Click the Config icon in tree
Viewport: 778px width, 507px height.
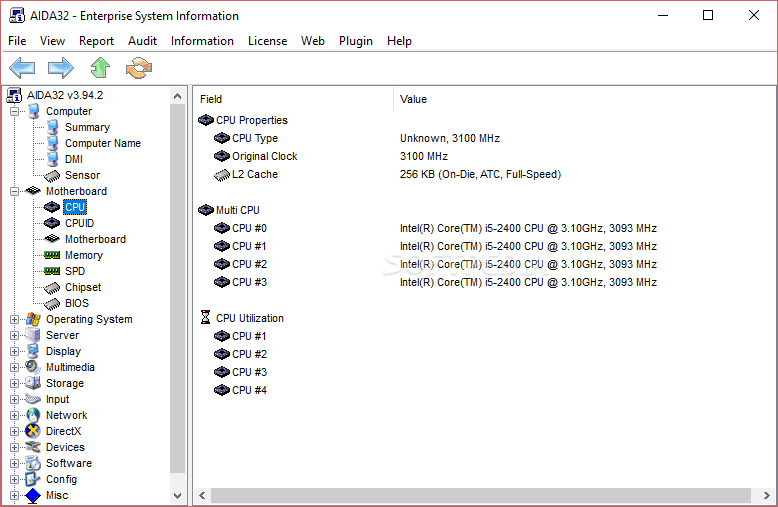(x=33, y=479)
